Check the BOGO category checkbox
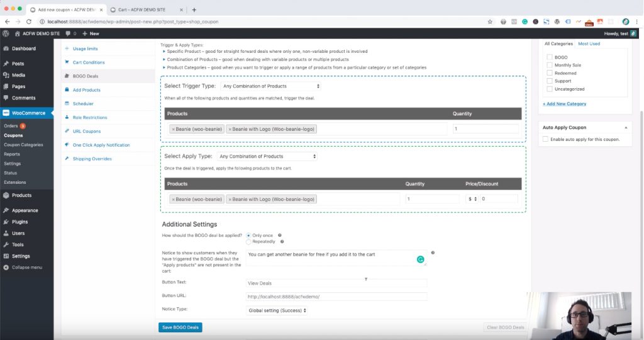Viewport: 644px width, 340px height. 550,57
